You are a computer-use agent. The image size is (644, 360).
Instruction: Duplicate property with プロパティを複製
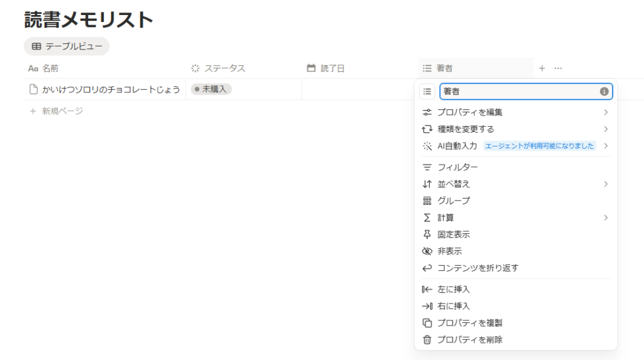click(470, 323)
